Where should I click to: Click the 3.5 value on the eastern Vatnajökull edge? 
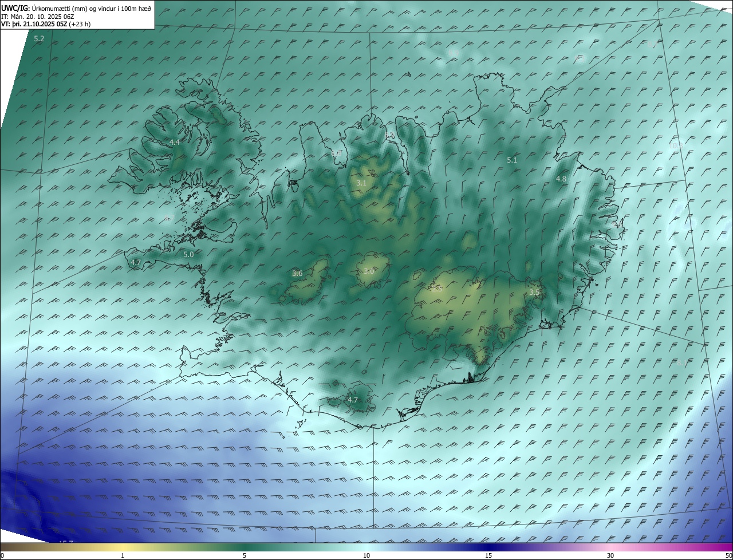(x=534, y=292)
